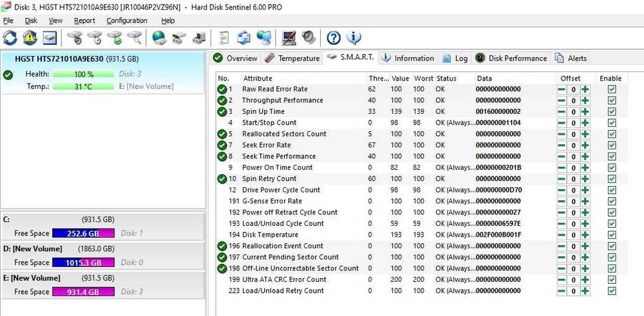Click green status check beside Raw Read Error Rate
This screenshot has width=644, height=316.
click(222, 89)
